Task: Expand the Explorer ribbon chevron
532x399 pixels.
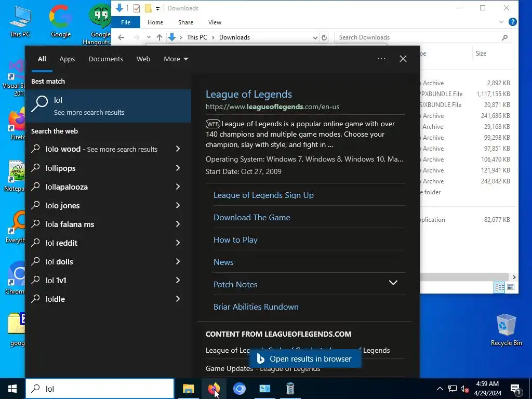Action: pyautogui.click(x=501, y=22)
